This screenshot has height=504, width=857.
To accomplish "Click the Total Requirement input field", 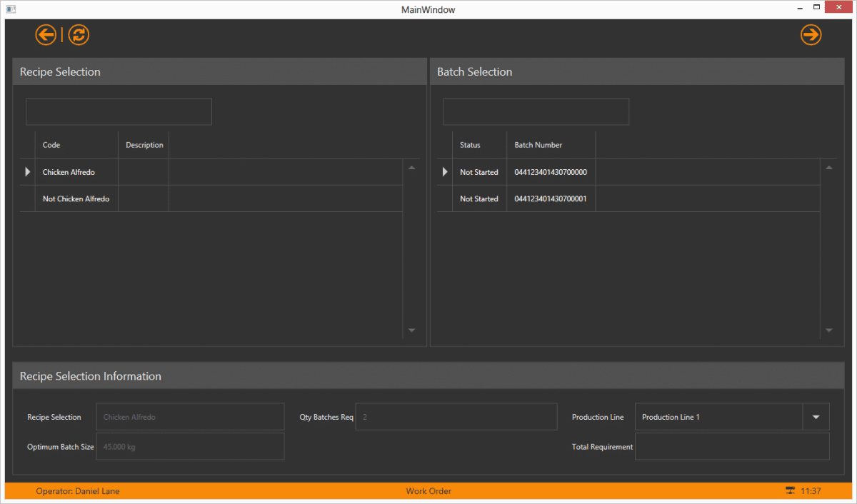I will (731, 447).
